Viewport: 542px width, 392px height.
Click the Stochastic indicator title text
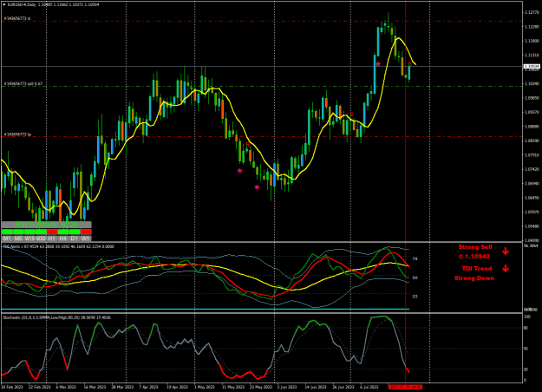tap(56, 317)
